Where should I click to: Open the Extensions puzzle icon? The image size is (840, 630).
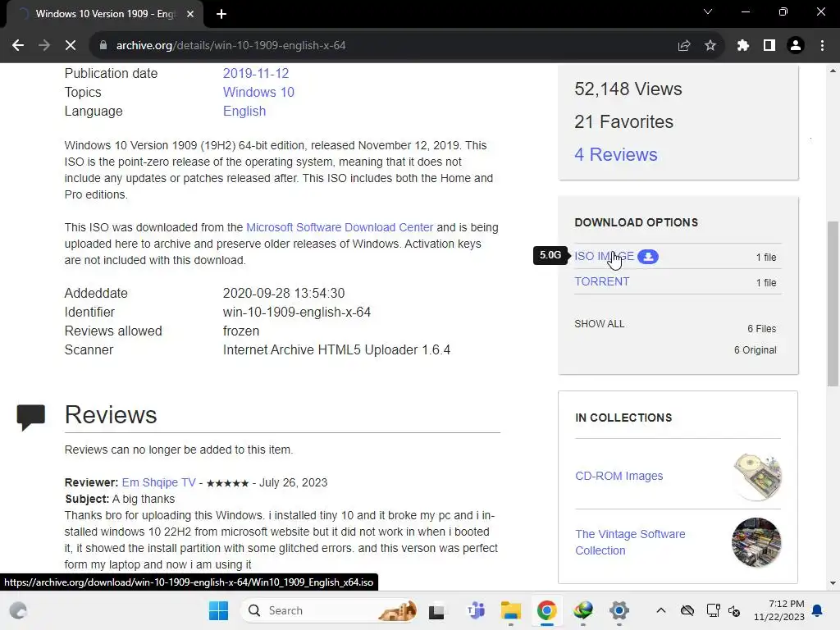[x=742, y=46]
